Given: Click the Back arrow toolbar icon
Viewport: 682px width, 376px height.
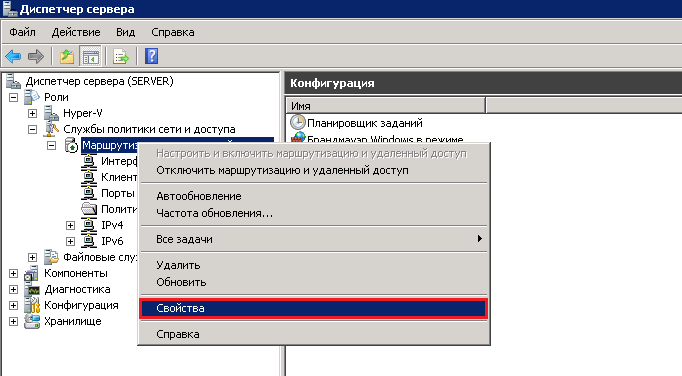Looking at the screenshot, I should (13, 56).
